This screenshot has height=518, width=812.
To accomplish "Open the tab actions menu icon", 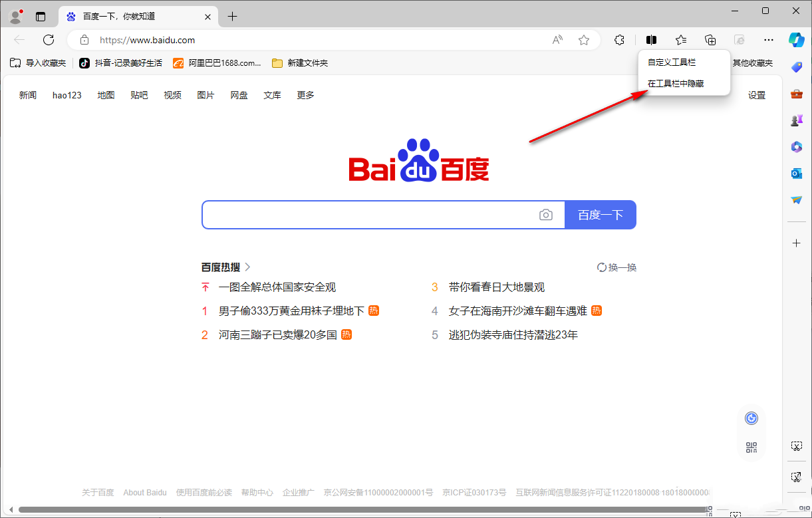I will [41, 17].
